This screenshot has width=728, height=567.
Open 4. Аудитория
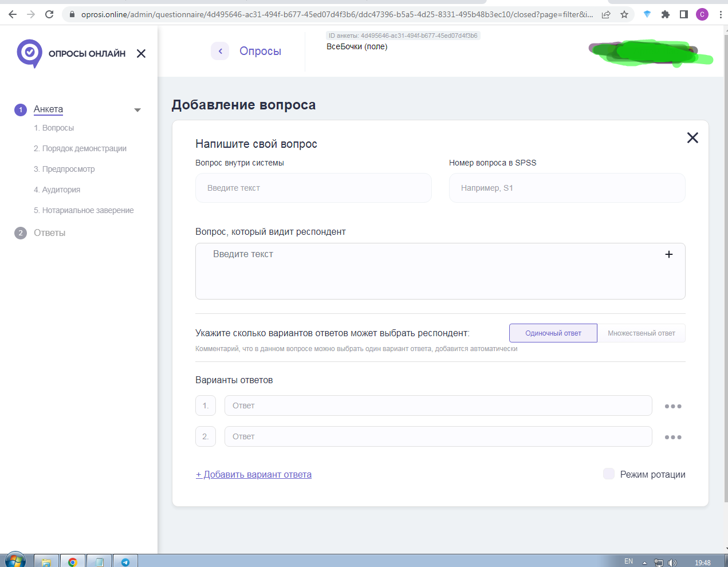tap(57, 190)
